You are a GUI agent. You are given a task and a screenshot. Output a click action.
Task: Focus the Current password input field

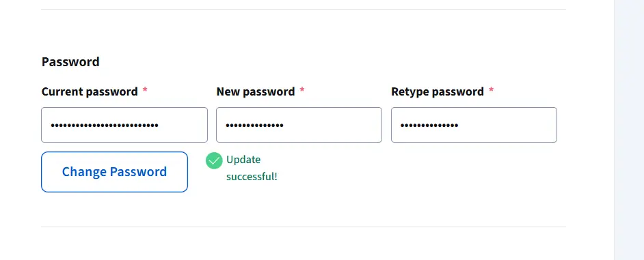pos(124,125)
